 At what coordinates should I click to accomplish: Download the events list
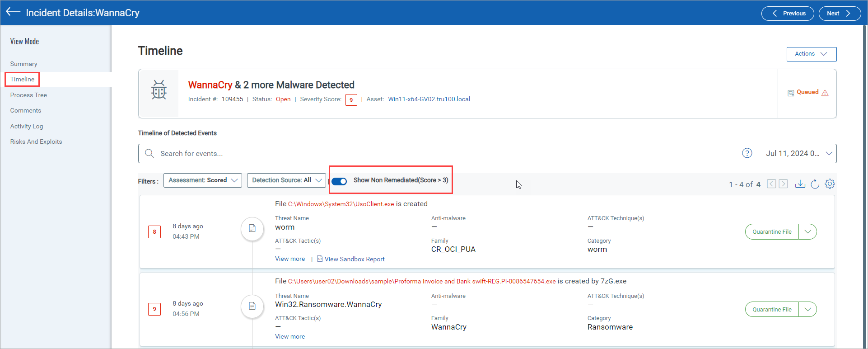(800, 184)
